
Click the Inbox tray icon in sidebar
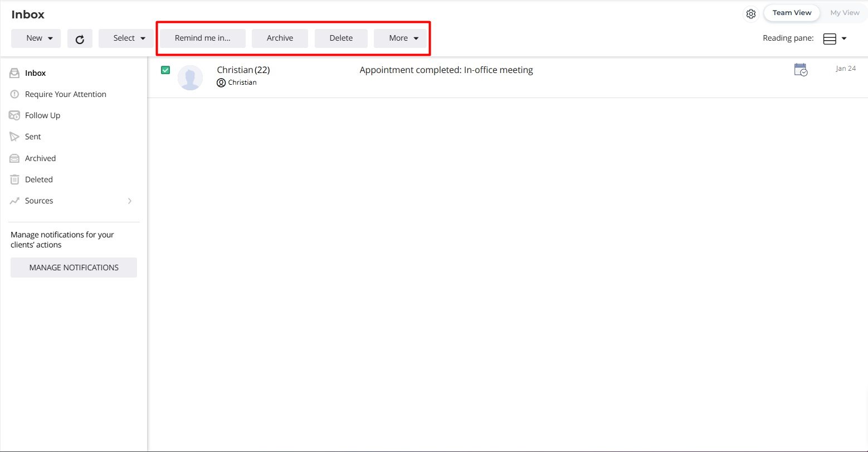pyautogui.click(x=14, y=73)
